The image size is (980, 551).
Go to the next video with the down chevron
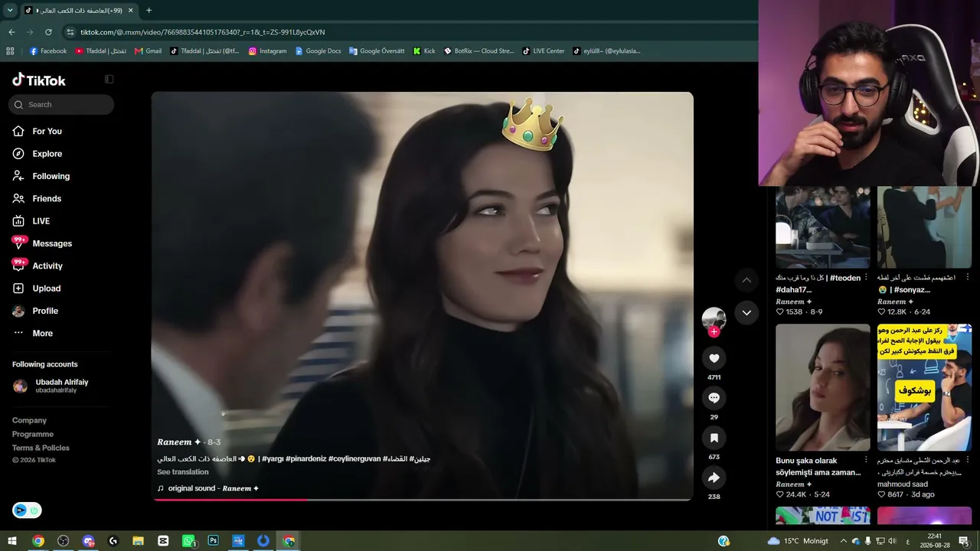click(x=746, y=312)
